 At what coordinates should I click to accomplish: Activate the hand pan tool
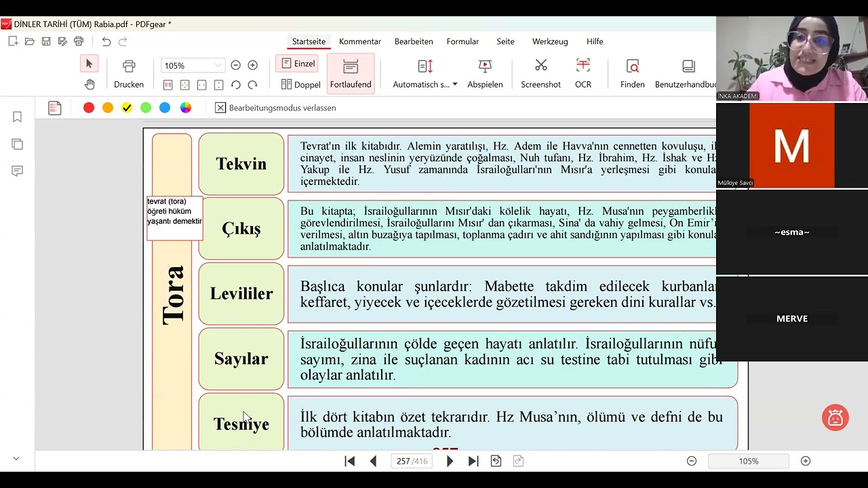point(89,84)
